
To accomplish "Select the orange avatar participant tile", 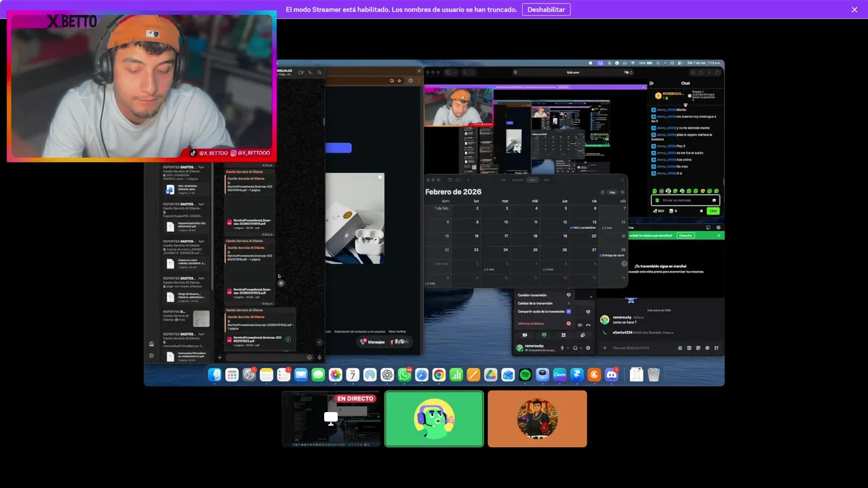I will click(x=537, y=419).
